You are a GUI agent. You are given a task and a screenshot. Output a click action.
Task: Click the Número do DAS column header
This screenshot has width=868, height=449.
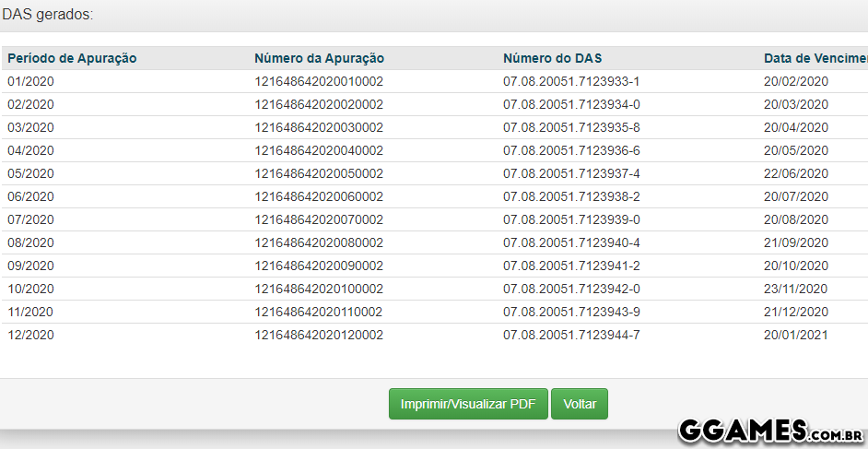(x=553, y=58)
